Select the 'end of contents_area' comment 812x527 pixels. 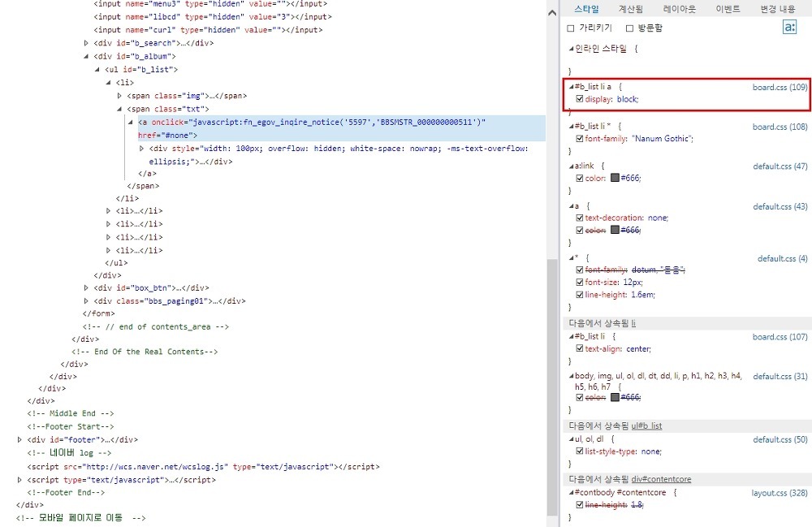[x=155, y=326]
